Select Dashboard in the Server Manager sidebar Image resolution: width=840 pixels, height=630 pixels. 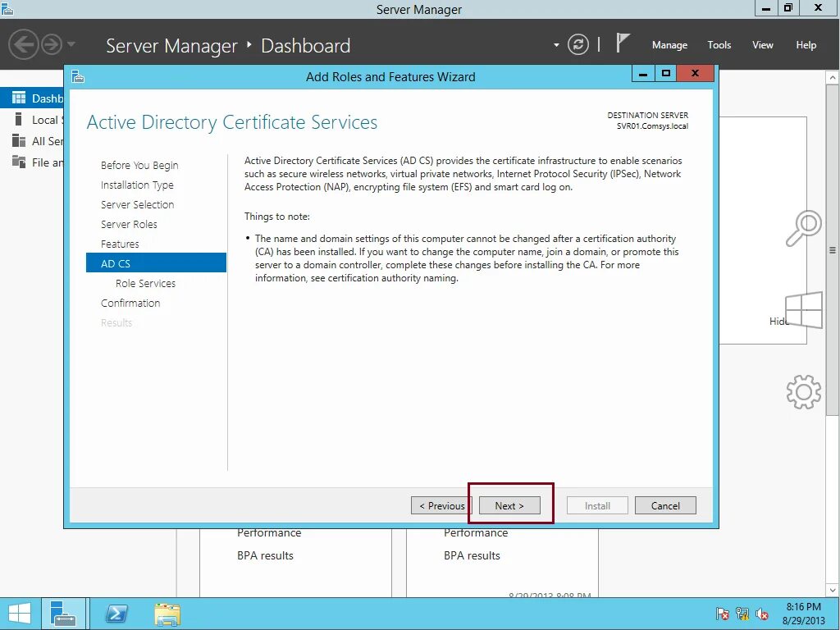32,98
